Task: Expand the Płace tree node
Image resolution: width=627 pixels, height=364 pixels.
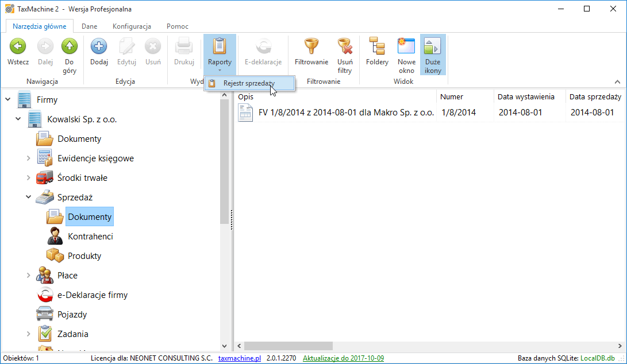Action: coord(29,275)
